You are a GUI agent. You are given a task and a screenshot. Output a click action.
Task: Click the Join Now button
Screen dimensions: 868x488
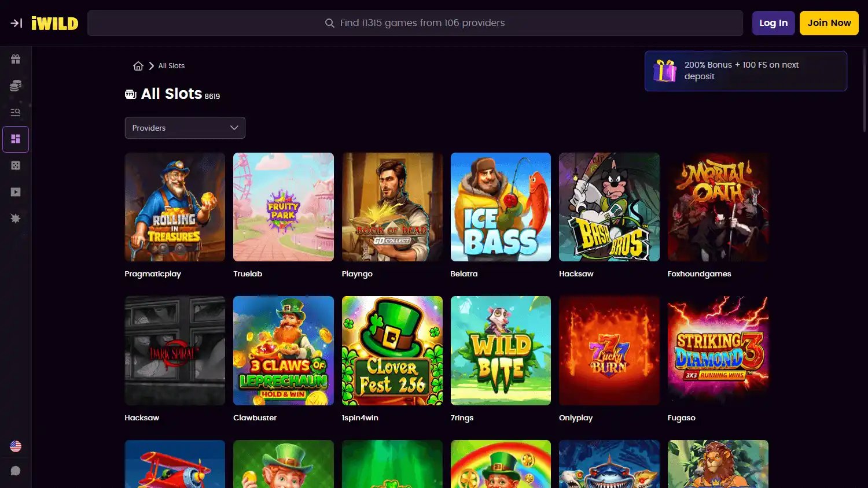[829, 23]
